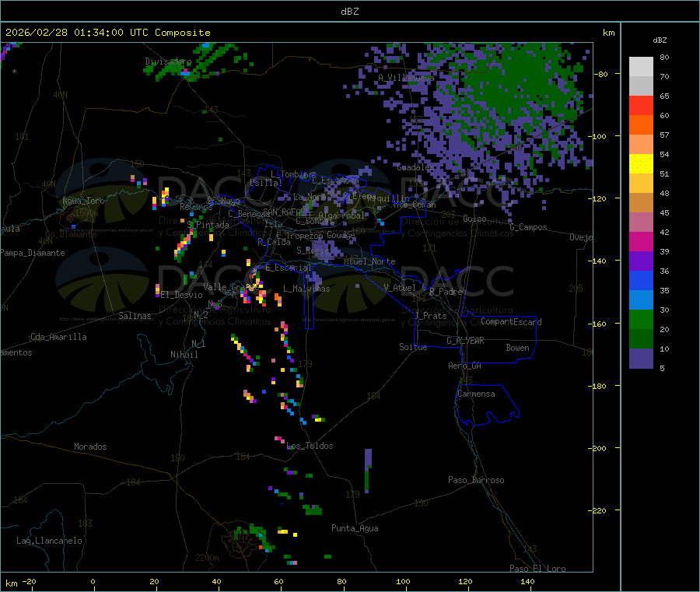This screenshot has height=592, width=700.
Task: Click the 'Aero_GA' location label
Action: pos(465,366)
